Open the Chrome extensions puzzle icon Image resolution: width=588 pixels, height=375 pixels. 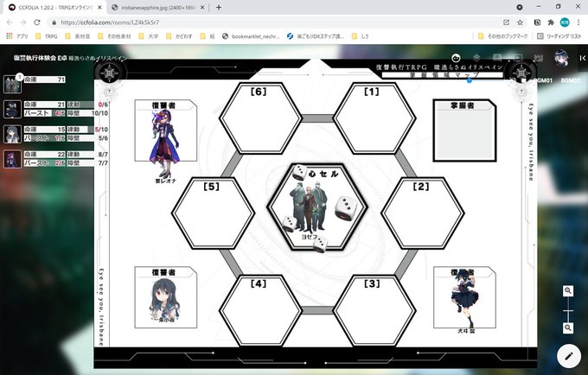(551, 22)
